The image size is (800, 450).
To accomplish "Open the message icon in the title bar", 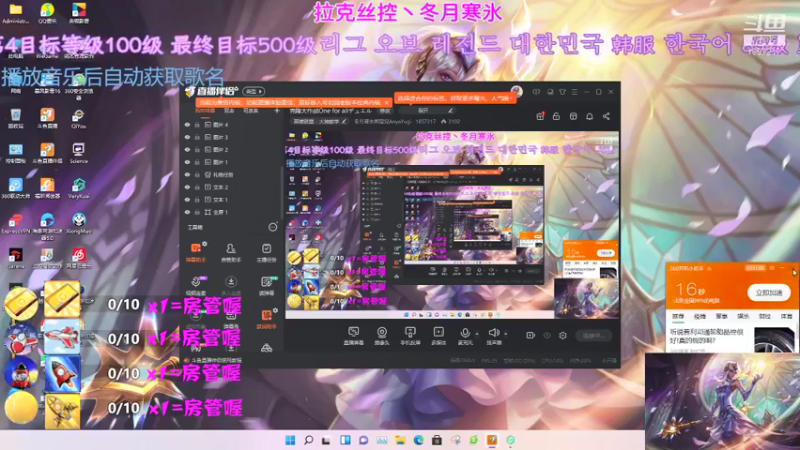I will coord(536,92).
